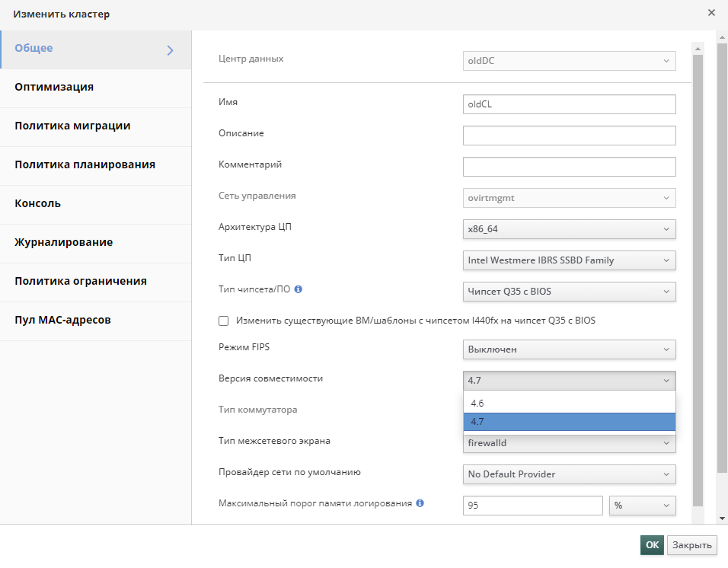
Task: Open the Архитектура ЦП dropdown
Action: (x=569, y=229)
